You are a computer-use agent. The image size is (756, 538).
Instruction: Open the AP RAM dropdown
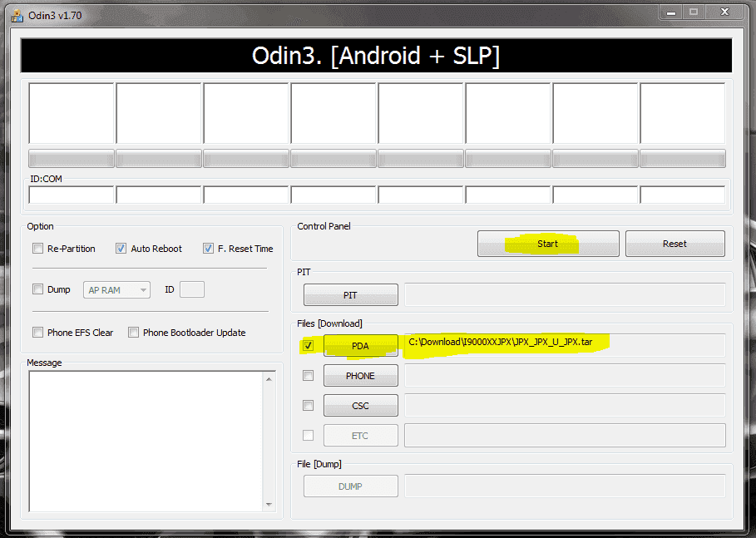[116, 289]
